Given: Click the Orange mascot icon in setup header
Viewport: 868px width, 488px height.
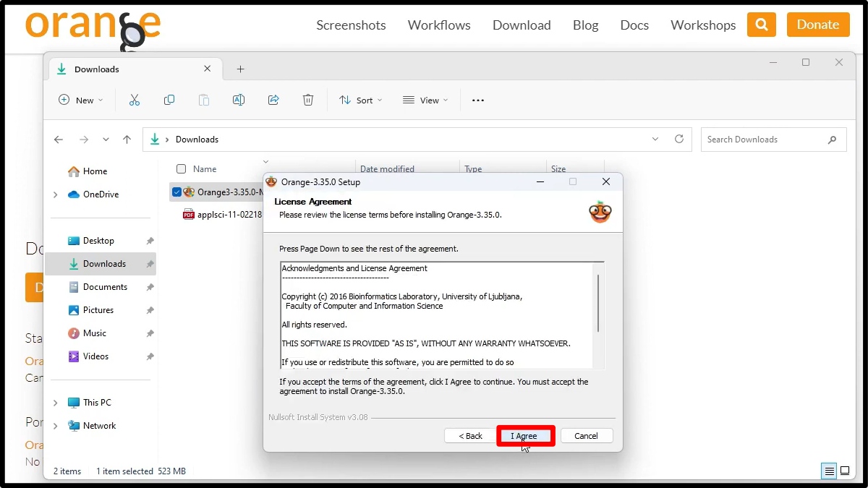Looking at the screenshot, I should [600, 211].
